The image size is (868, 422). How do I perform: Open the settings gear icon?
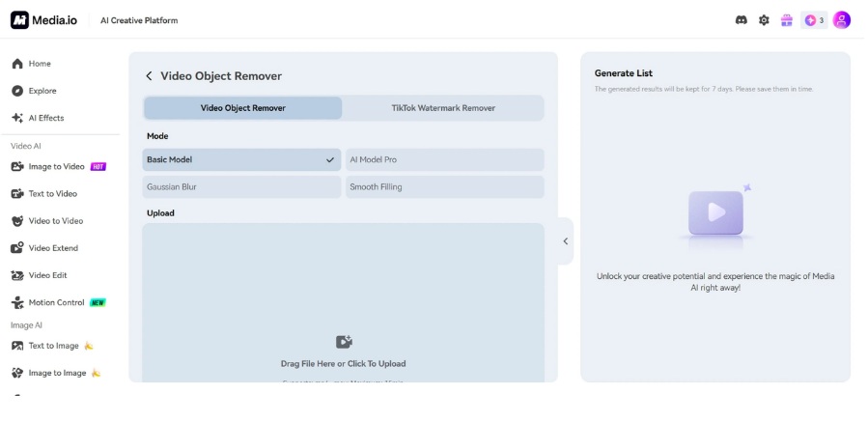[x=764, y=20]
